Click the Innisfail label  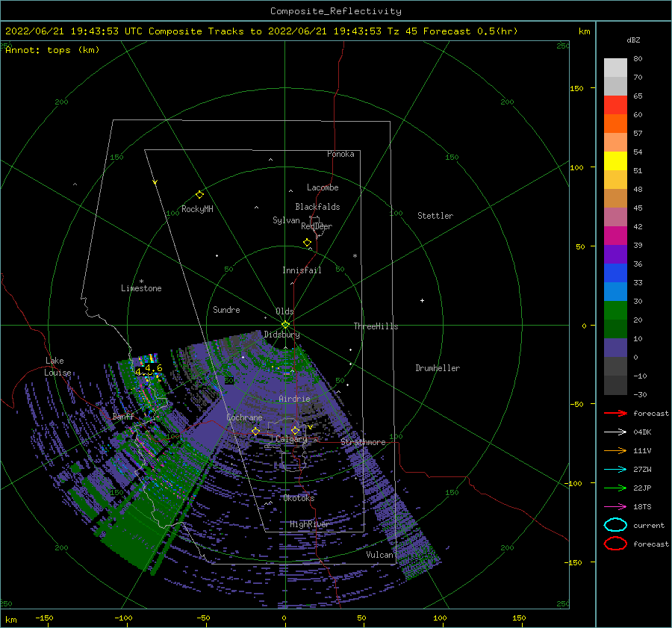pyautogui.click(x=302, y=270)
